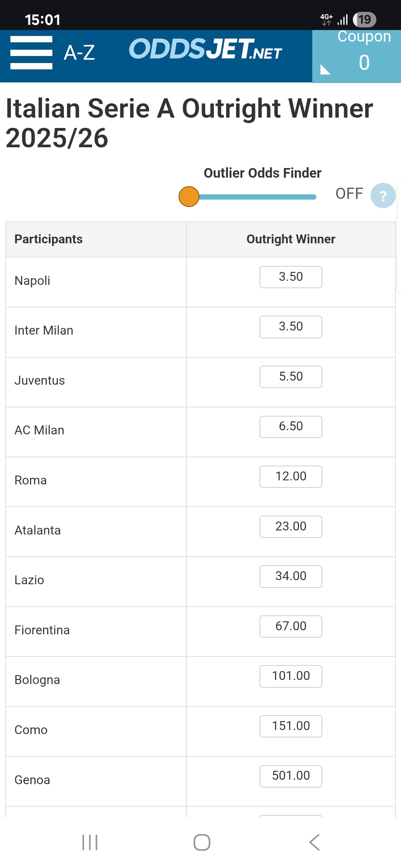Tap the Android back navigation icon

pos(314,842)
